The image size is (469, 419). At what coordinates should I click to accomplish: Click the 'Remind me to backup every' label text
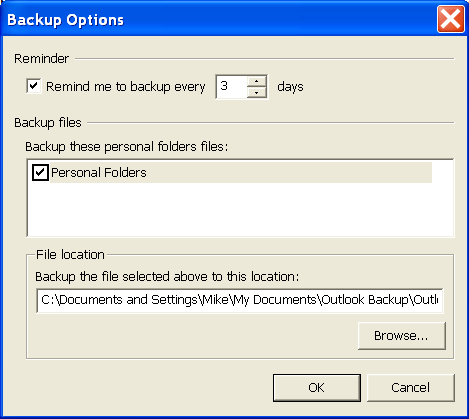tap(125, 87)
